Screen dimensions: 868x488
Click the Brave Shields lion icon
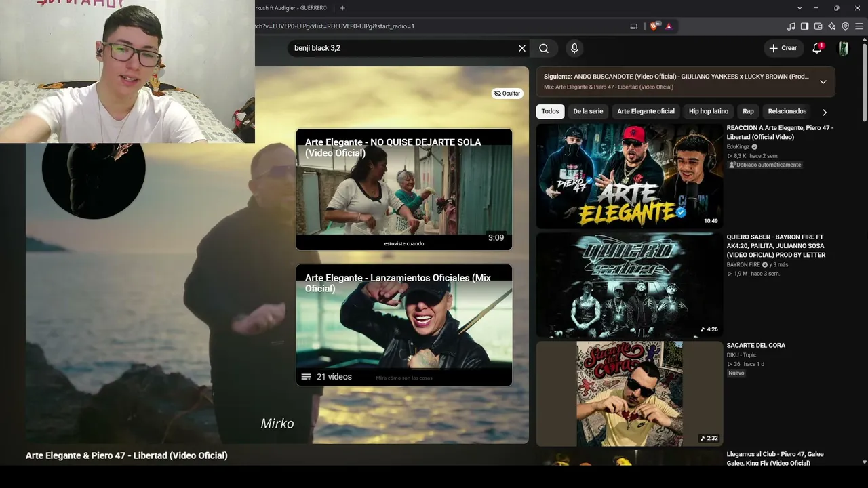coord(654,26)
